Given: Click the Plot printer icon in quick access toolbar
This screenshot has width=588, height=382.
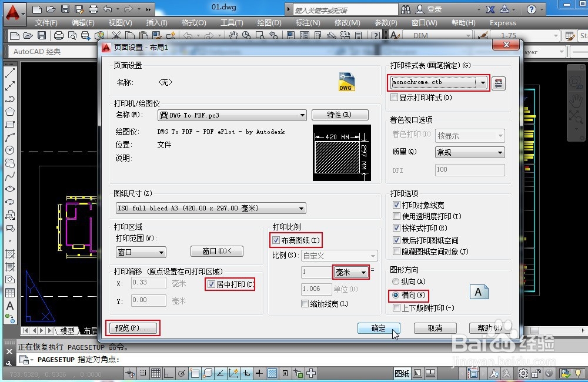Looking at the screenshot, I should (x=93, y=9).
